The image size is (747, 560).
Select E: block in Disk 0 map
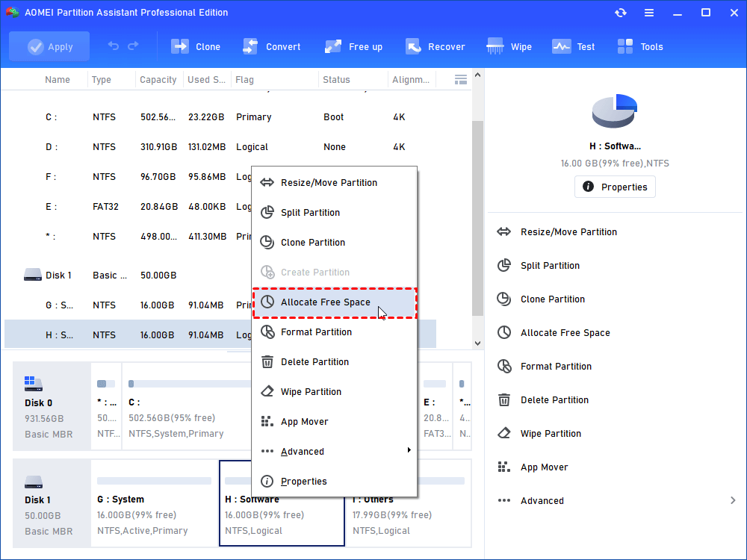click(436, 406)
